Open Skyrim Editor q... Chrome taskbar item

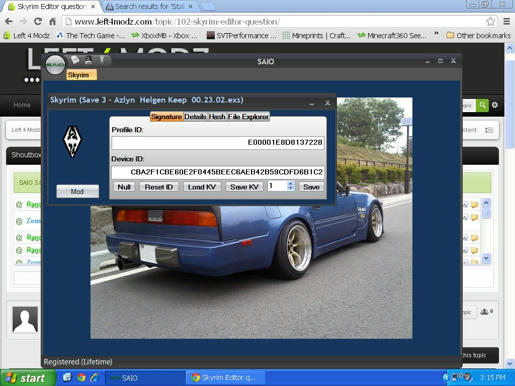225,378
